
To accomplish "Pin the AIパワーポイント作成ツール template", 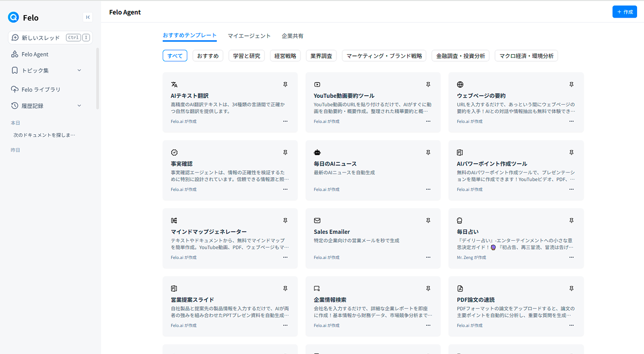I will point(572,153).
